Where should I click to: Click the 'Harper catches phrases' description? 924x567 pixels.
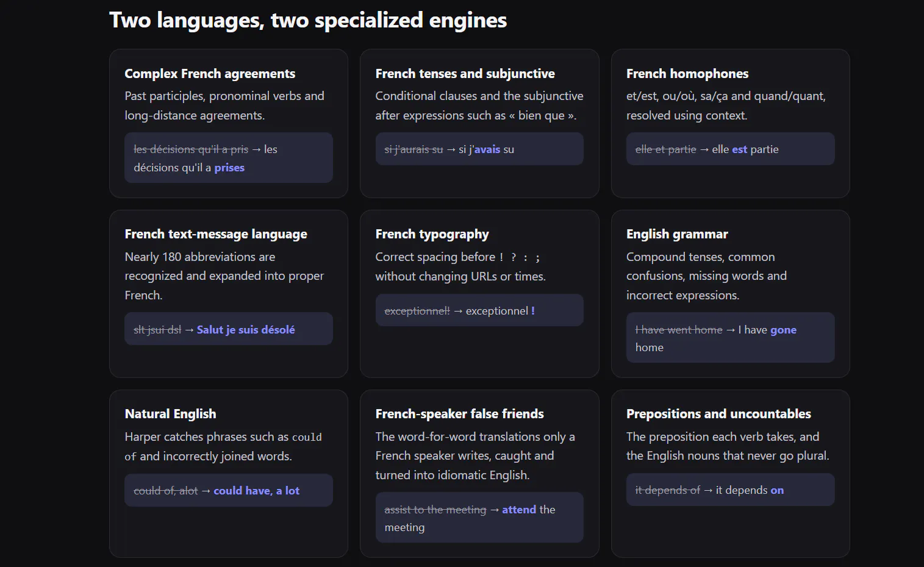click(x=223, y=446)
